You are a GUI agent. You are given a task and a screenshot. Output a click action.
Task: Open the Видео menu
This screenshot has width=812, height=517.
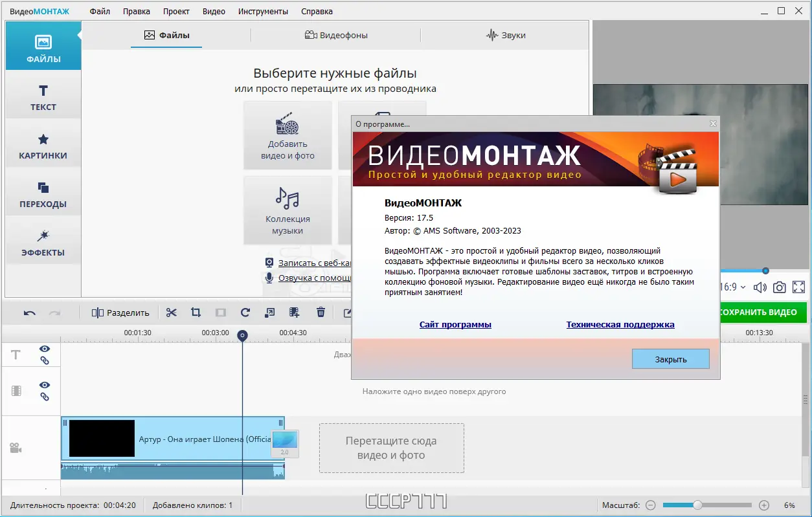[214, 11]
